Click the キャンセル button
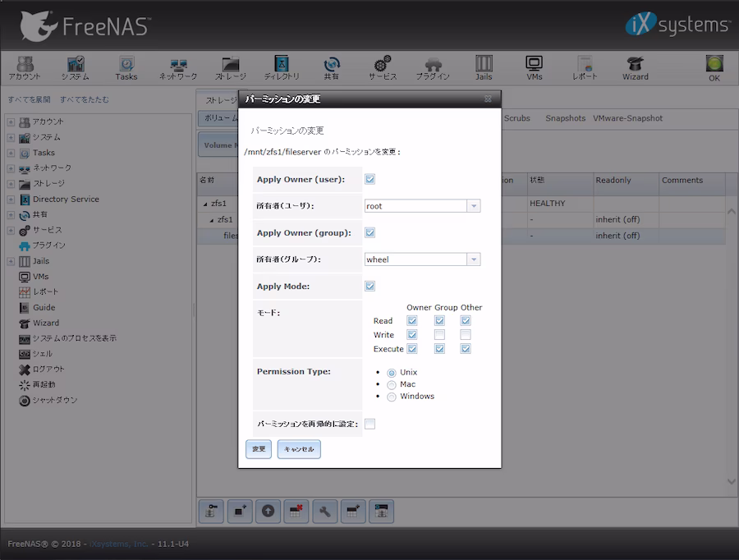The height and width of the screenshot is (560, 739). 299,449
